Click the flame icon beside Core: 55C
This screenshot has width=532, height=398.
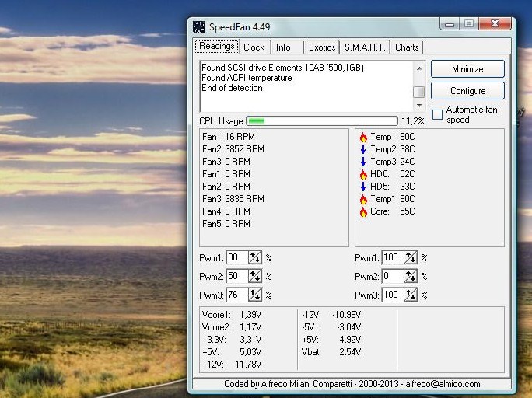(x=363, y=211)
